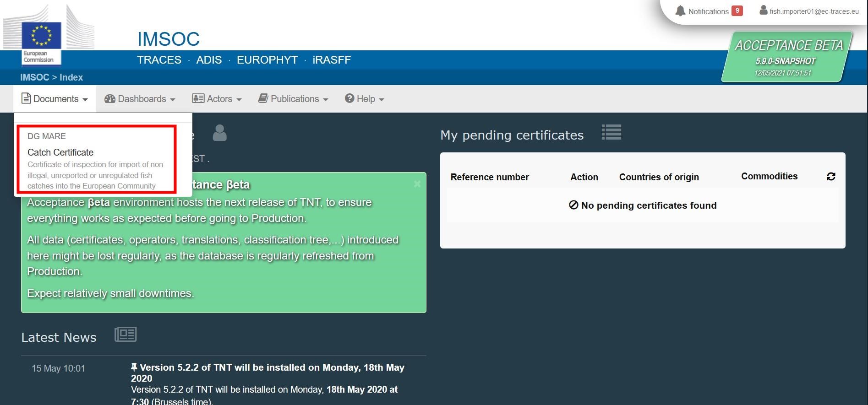868x405 pixels.
Task: Open the iRASFF header link
Action: coord(332,60)
